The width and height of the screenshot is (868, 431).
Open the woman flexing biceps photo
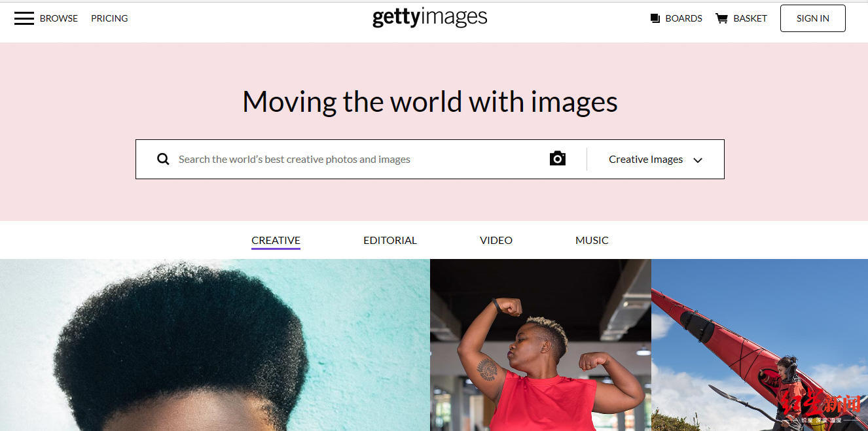click(541, 345)
